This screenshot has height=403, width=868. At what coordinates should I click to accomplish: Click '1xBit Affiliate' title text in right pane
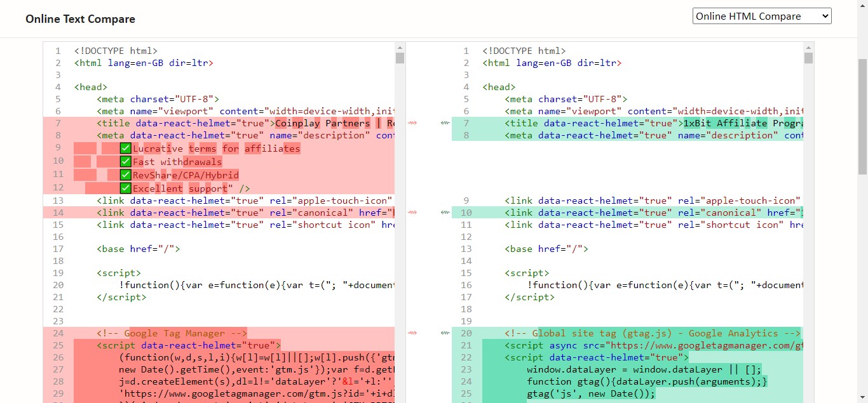725,123
